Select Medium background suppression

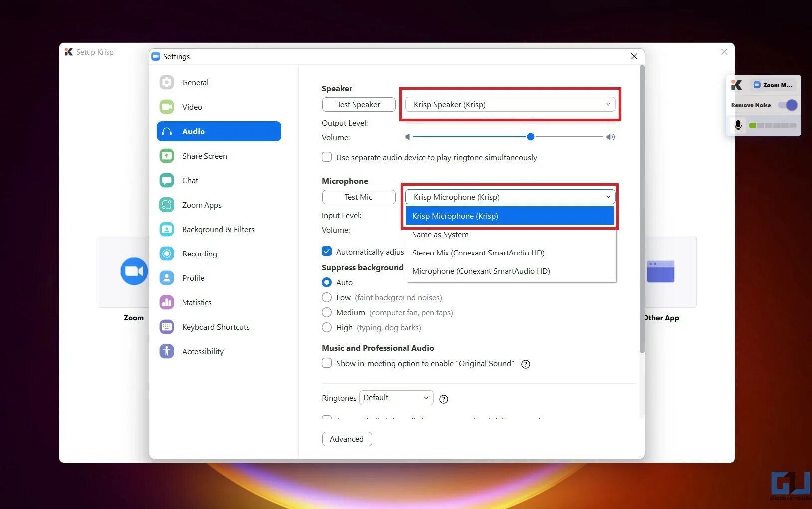coord(327,312)
